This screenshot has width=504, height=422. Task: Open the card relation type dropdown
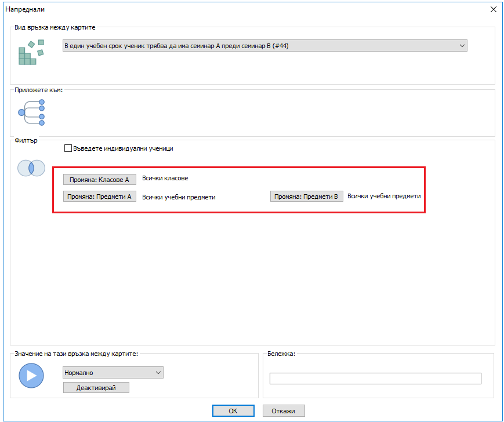coord(264,46)
